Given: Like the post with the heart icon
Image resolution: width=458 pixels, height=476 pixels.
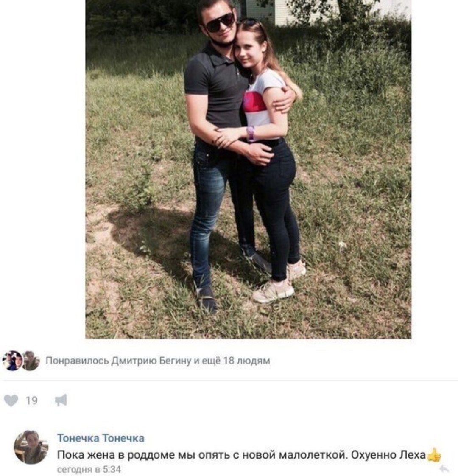Looking at the screenshot, I should point(11,401).
